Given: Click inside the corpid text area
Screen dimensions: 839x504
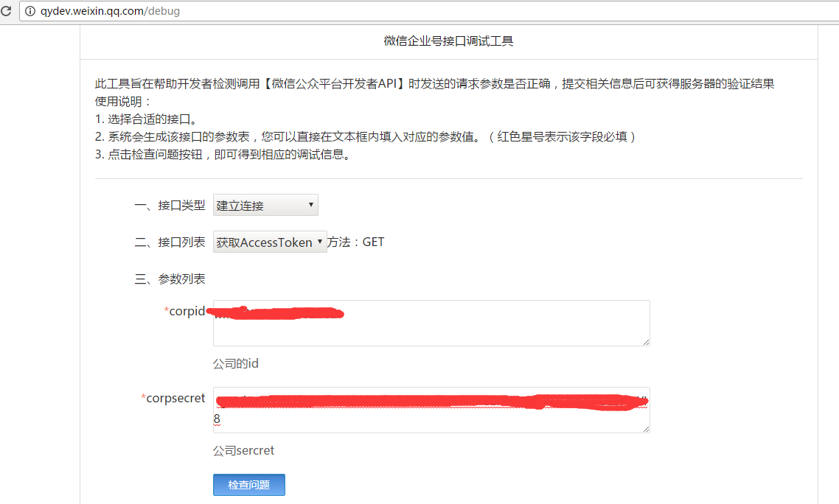Looking at the screenshot, I should pyautogui.click(x=431, y=323).
